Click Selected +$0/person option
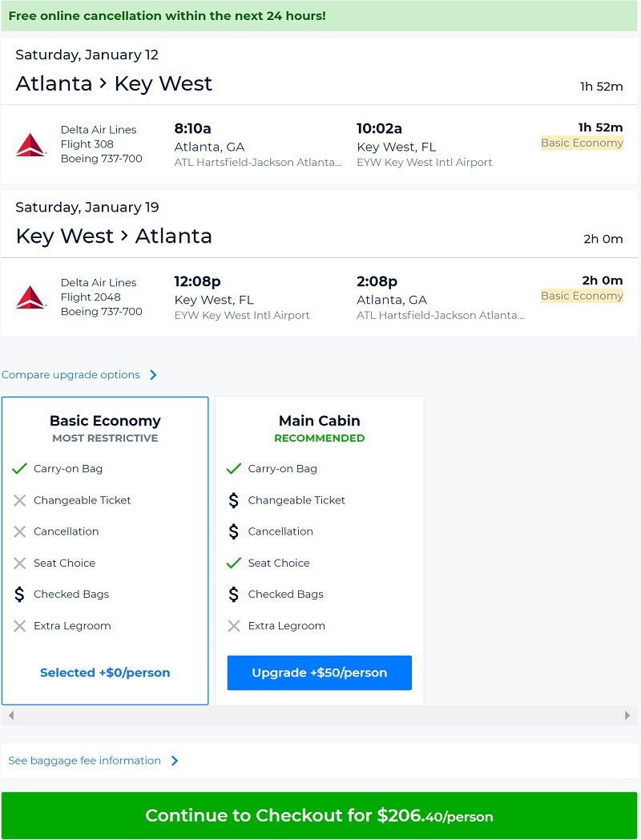The height and width of the screenshot is (840, 641). (x=105, y=672)
